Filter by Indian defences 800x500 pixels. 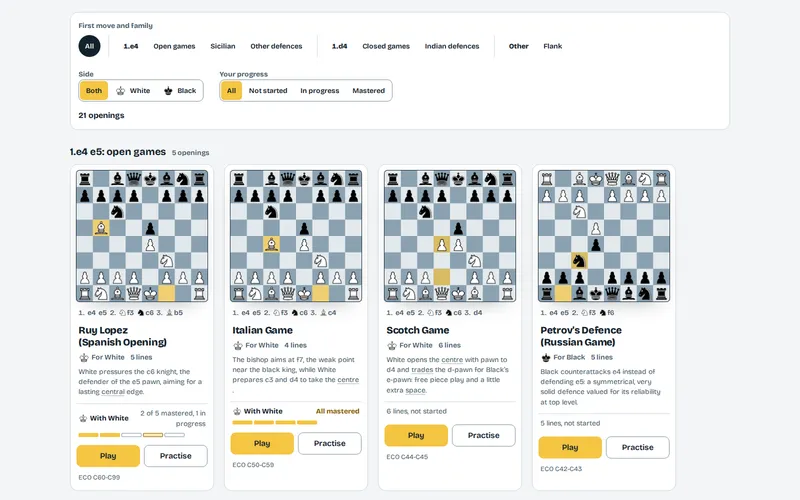coord(452,46)
